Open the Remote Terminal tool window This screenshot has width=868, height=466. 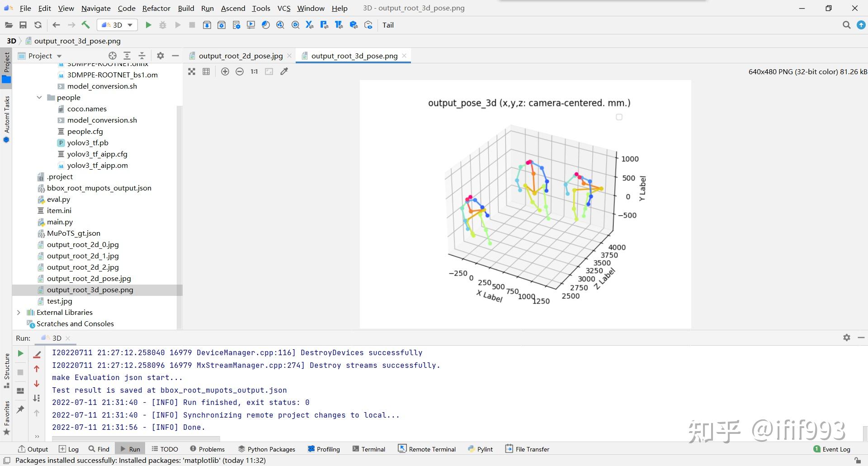[x=427, y=449]
